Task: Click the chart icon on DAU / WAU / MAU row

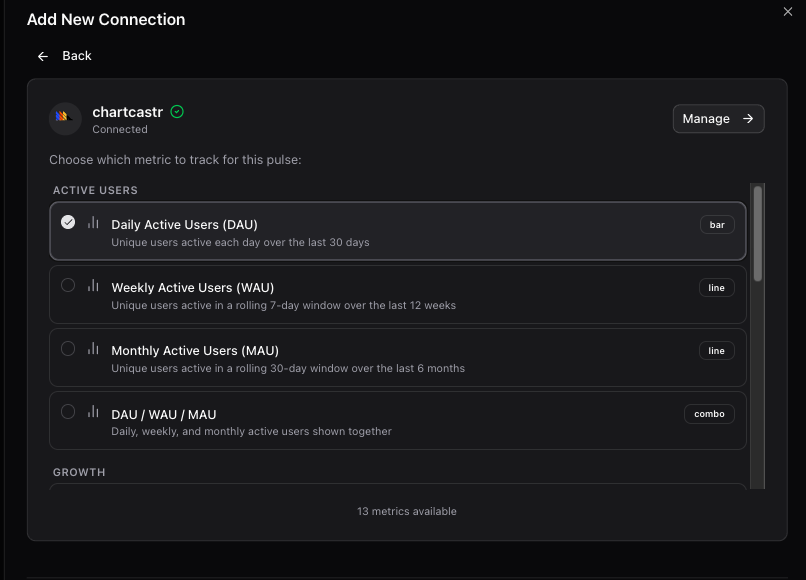Action: tap(93, 410)
